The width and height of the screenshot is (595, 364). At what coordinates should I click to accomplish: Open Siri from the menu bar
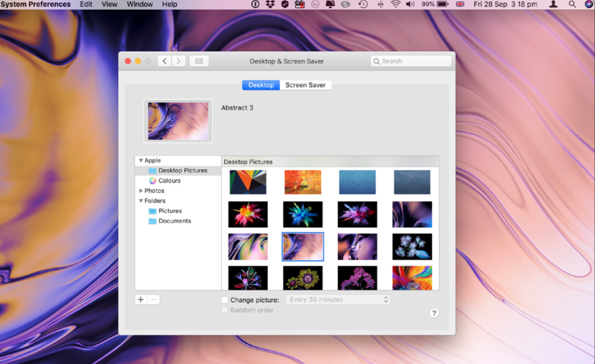click(x=589, y=4)
